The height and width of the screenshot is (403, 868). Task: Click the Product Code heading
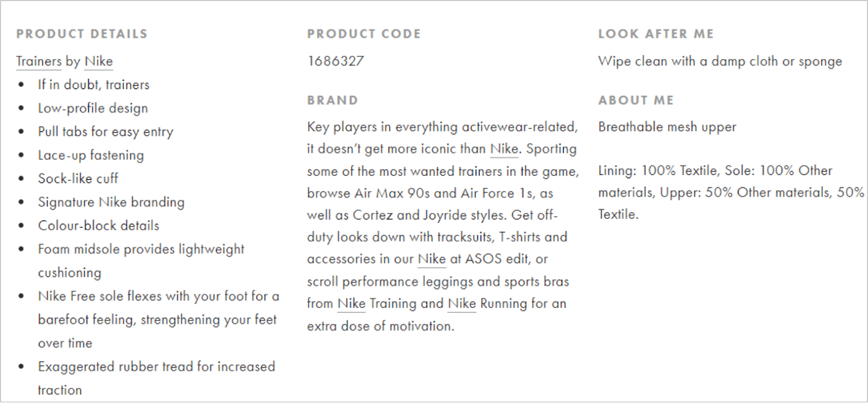coord(364,34)
